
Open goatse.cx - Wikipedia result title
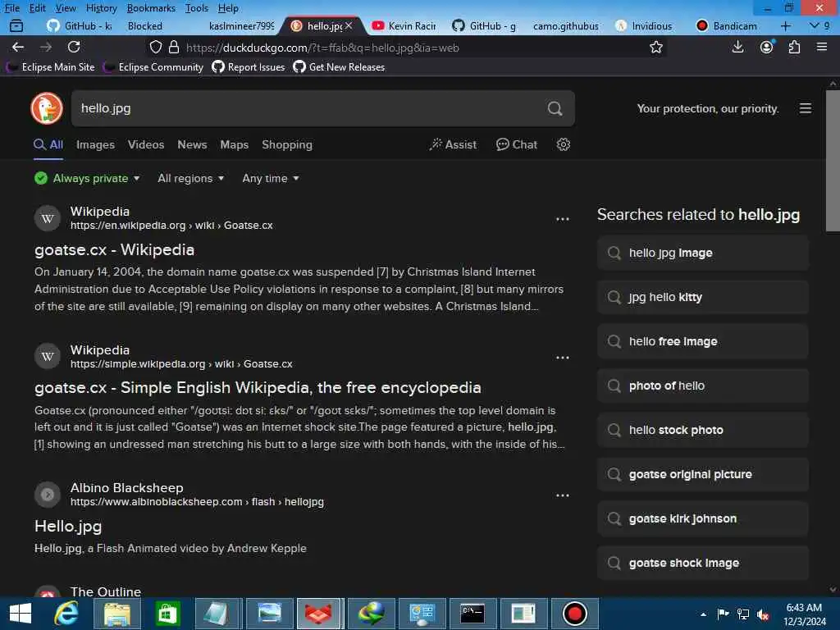click(x=114, y=249)
